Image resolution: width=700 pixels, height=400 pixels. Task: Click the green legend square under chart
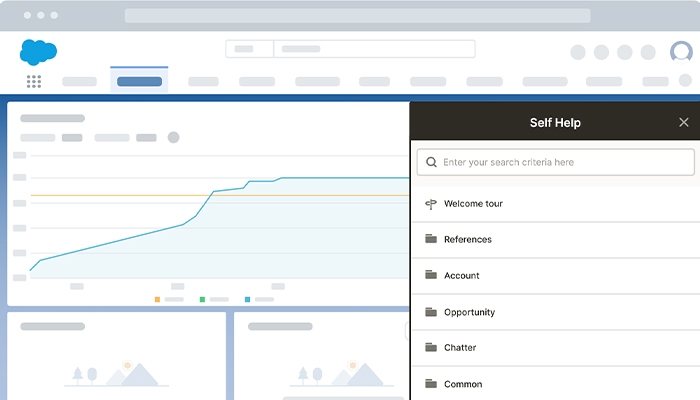pos(202,300)
